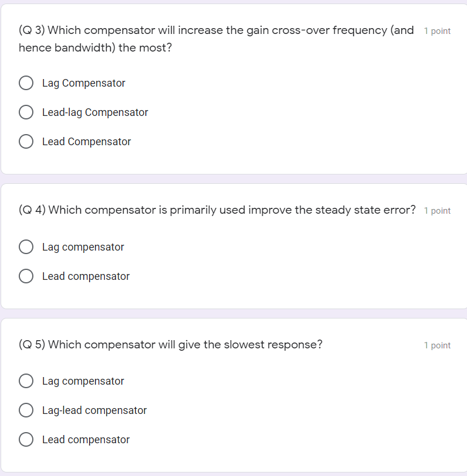
Task: Click 'Lag Compensator' option text under Q3
Action: [x=84, y=83]
